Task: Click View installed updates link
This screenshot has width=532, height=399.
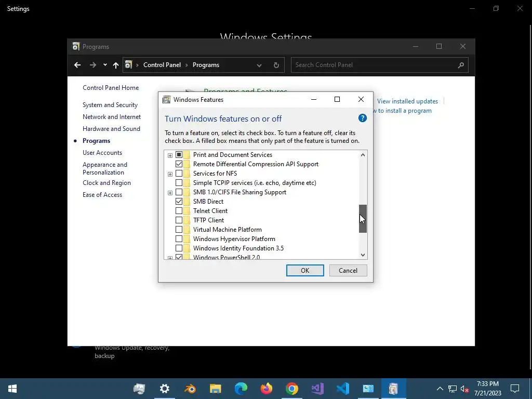Action: [x=407, y=101]
